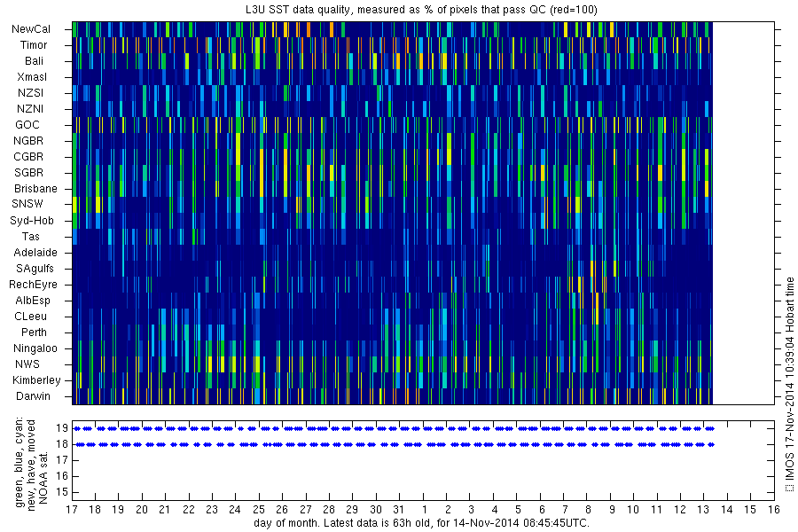Click day 13 on the x-axis

tap(703, 510)
